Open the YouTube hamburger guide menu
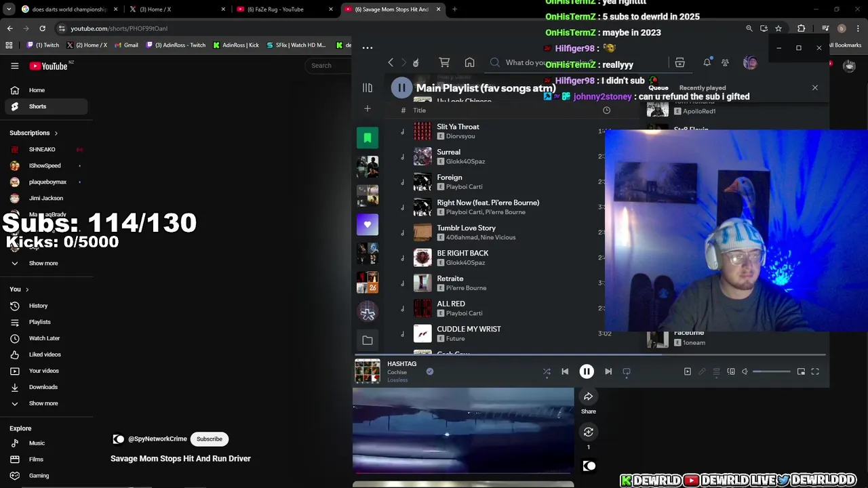Image resolution: width=868 pixels, height=488 pixels. 14,66
